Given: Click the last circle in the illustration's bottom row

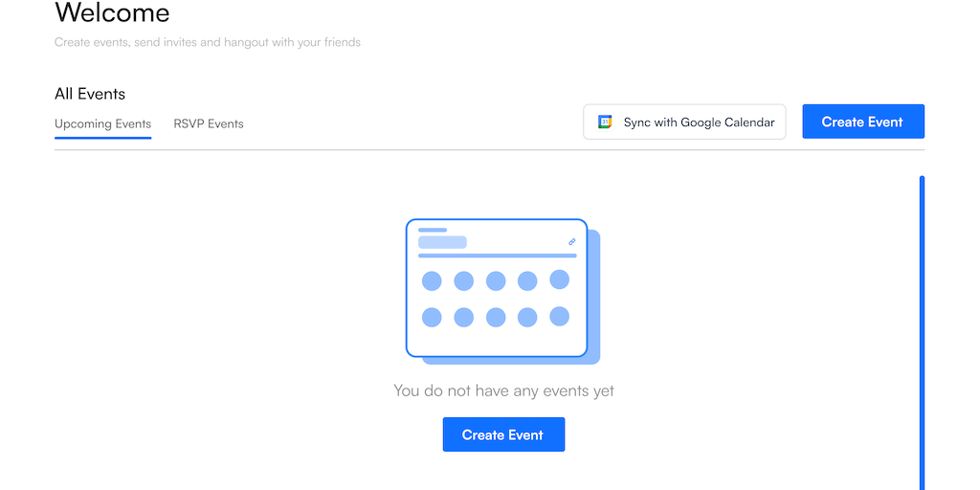Looking at the screenshot, I should coord(560,316).
